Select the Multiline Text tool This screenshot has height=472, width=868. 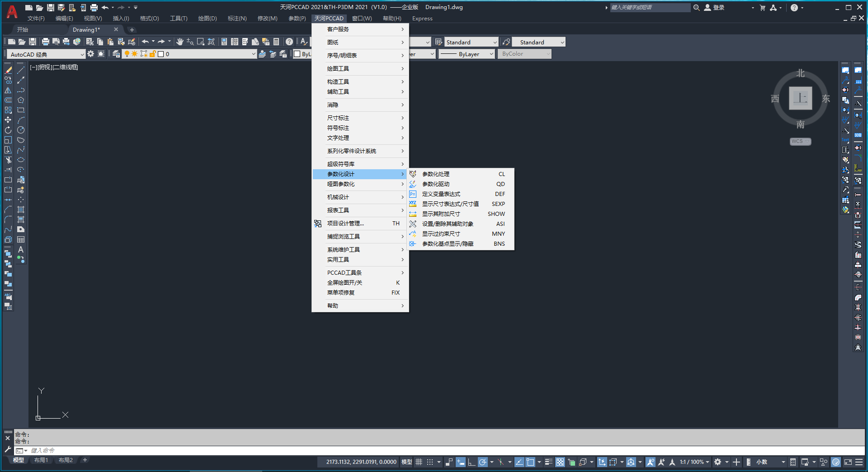point(21,249)
